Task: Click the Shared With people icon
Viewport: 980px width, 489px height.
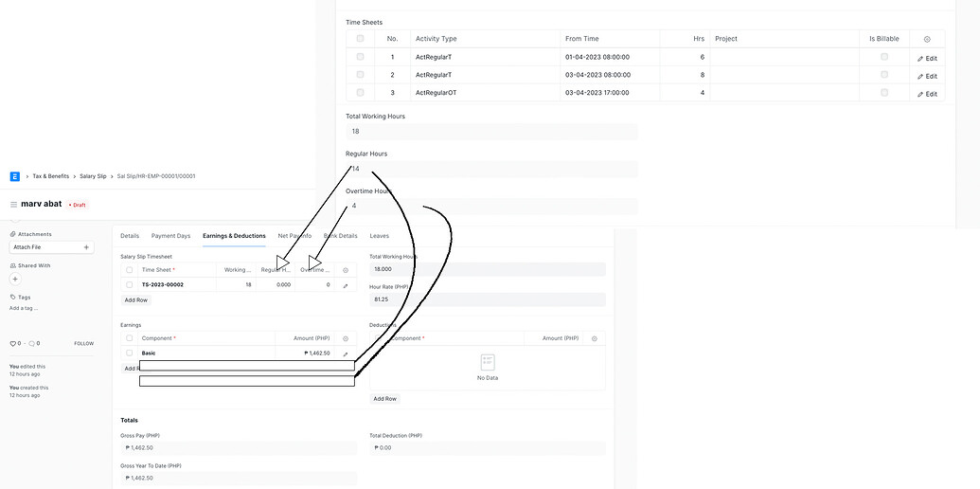Action: (12, 265)
